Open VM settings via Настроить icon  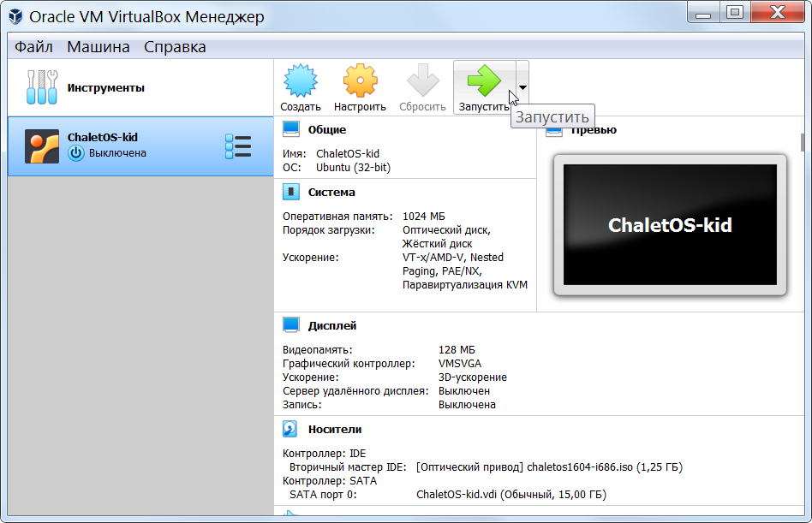(360, 81)
